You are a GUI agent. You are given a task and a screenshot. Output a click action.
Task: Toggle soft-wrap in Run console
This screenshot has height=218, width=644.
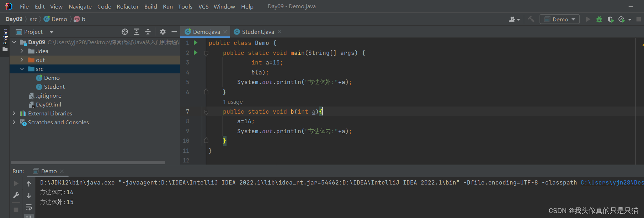coord(29,207)
